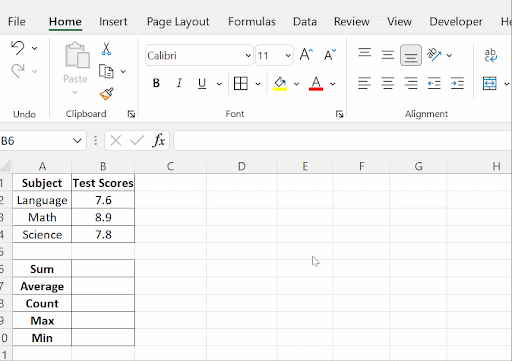The height and width of the screenshot is (361, 512).
Task: Open Clipboard pane dialog launcher
Action: (x=131, y=114)
